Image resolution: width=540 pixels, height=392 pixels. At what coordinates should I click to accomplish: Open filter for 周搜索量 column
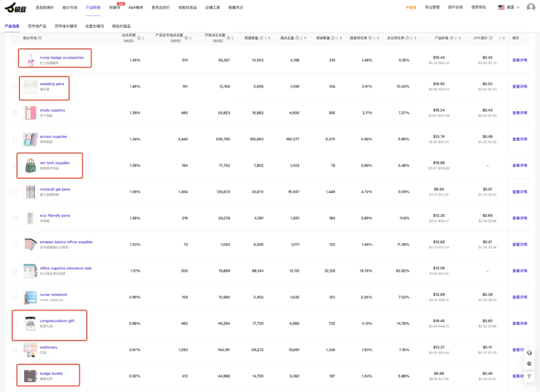(269, 38)
